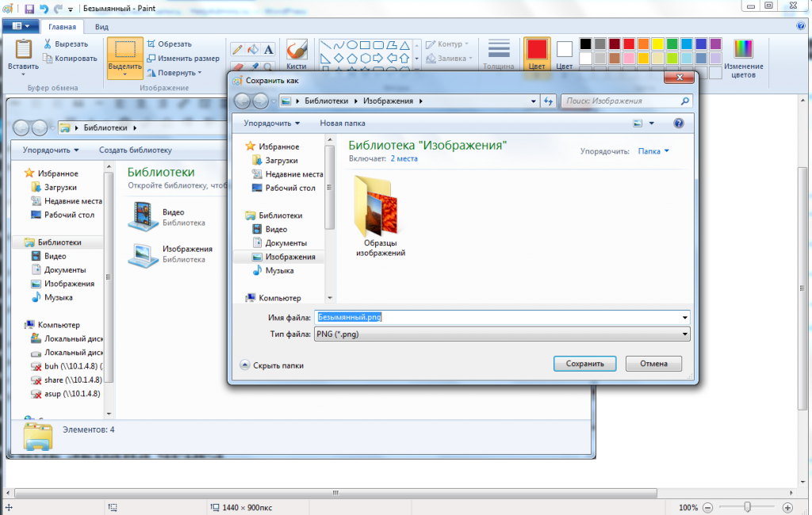
Task: Select the oval shape
Action: pyautogui.click(x=352, y=45)
